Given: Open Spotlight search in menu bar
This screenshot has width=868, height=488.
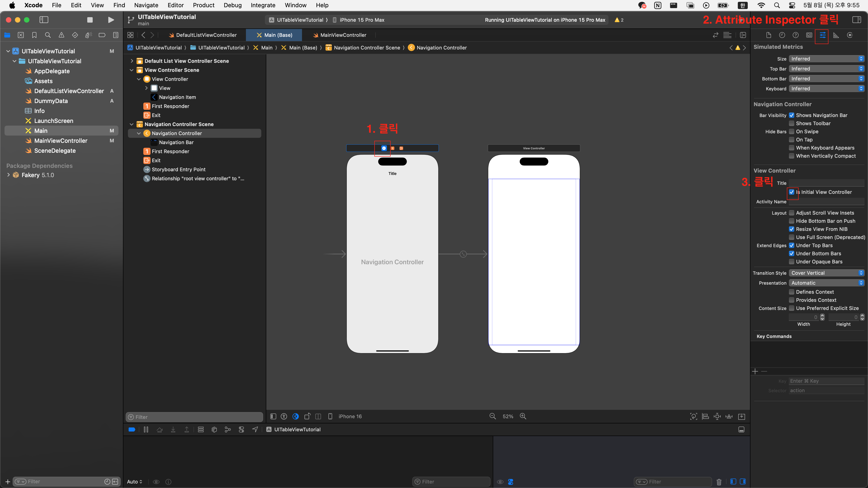Looking at the screenshot, I should point(777,5).
